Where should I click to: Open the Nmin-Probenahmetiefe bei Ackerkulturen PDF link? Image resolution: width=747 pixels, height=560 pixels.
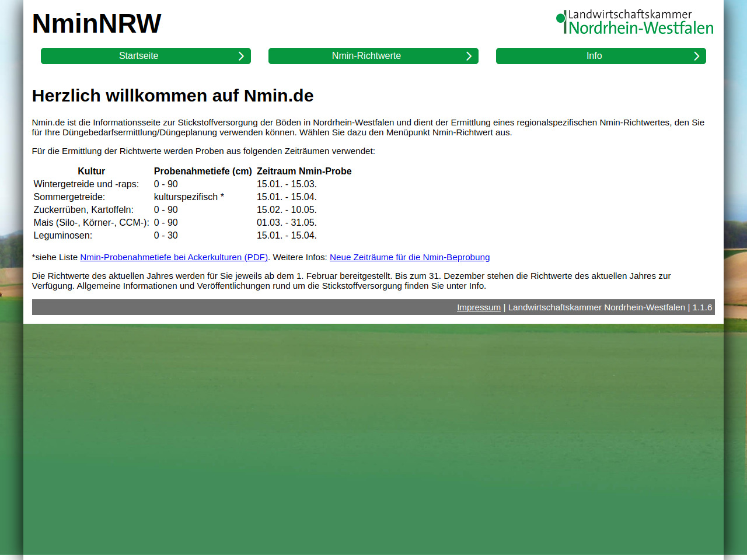[173, 257]
